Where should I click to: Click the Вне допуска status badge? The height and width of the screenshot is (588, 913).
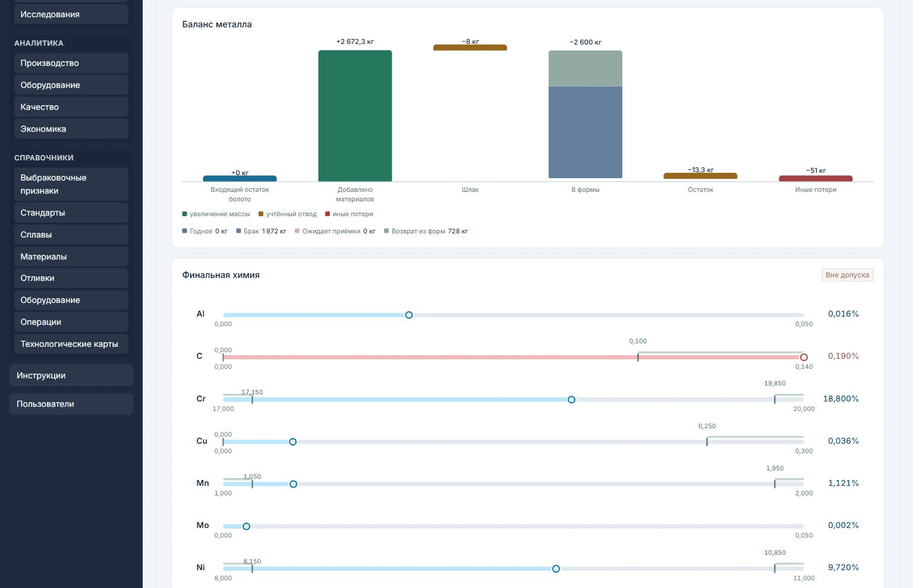848,275
